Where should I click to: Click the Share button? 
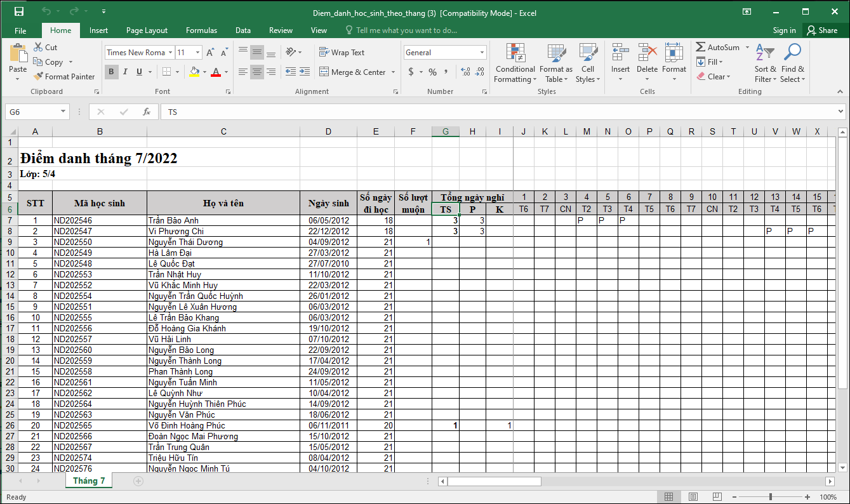[x=822, y=30]
